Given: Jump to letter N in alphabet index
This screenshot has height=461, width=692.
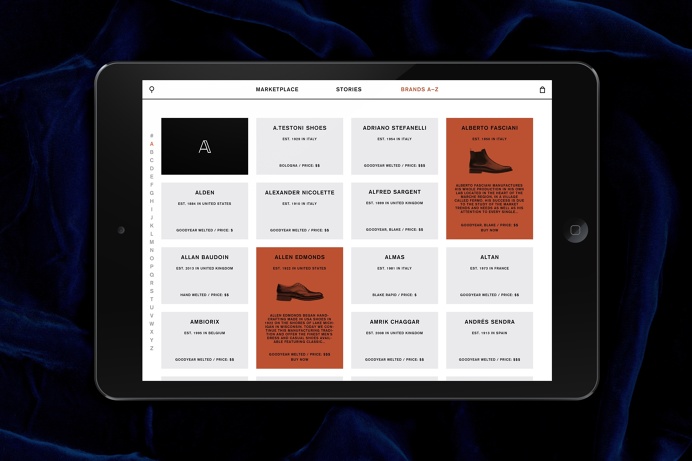Looking at the screenshot, I should point(151,250).
